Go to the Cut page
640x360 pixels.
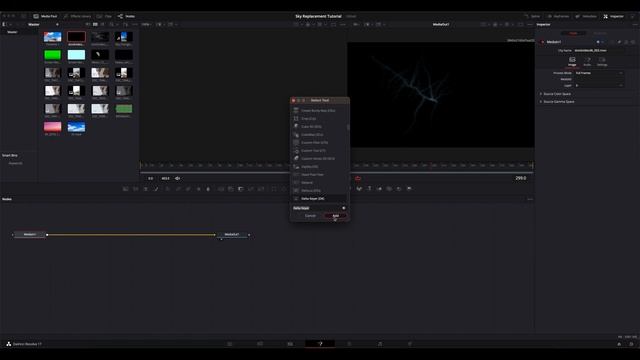pyautogui.click(x=260, y=344)
